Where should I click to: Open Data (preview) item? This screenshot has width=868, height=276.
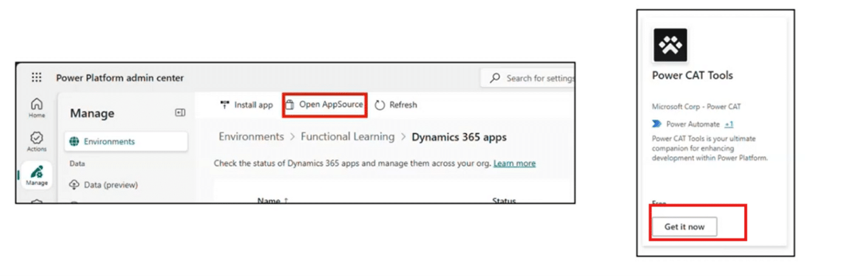tap(104, 184)
